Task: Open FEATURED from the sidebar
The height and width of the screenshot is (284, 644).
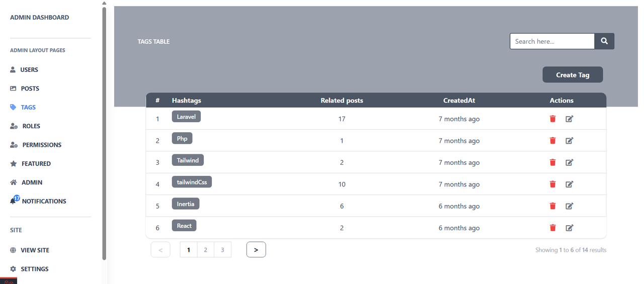Action: [x=36, y=163]
